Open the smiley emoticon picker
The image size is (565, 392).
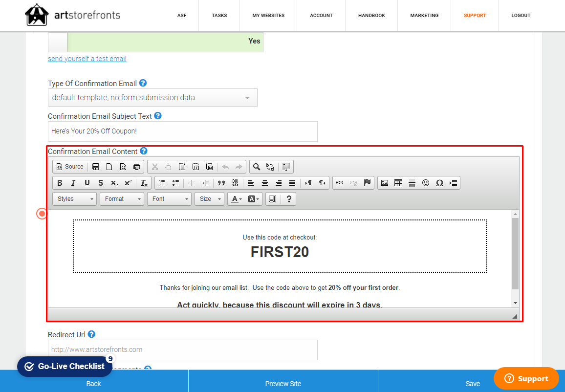coord(426,183)
